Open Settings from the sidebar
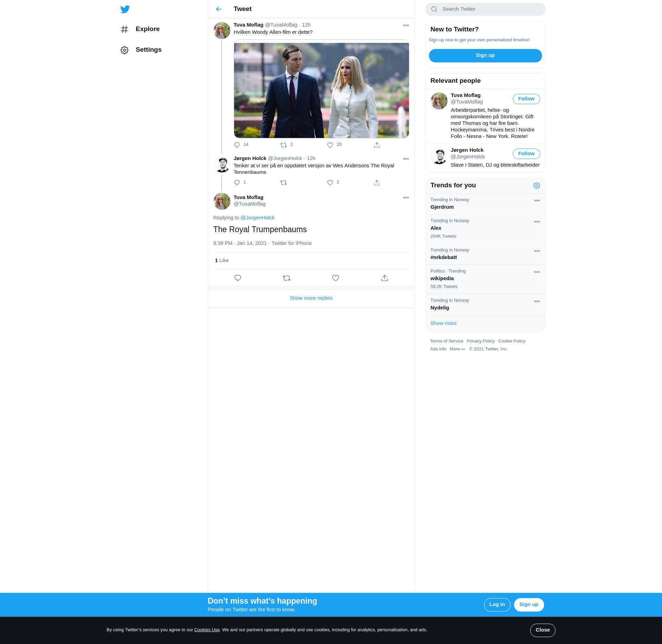Screen dimensions: 662x644 coord(141,50)
